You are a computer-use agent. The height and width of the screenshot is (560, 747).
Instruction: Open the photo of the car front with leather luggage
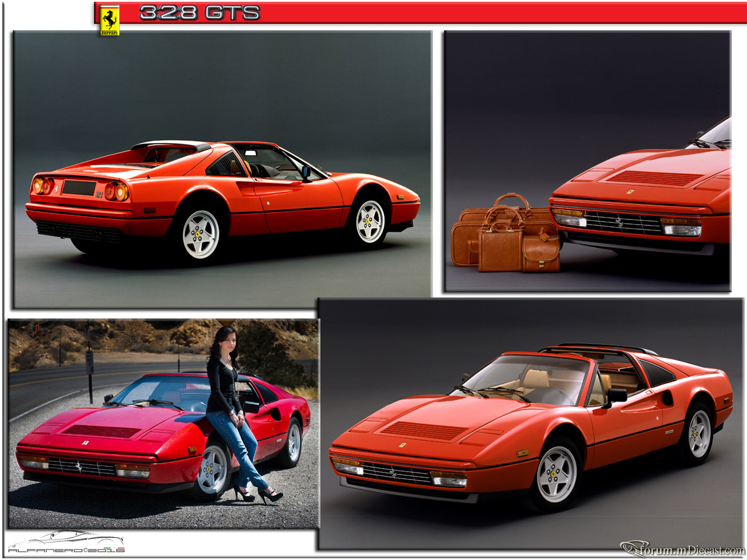[587, 161]
